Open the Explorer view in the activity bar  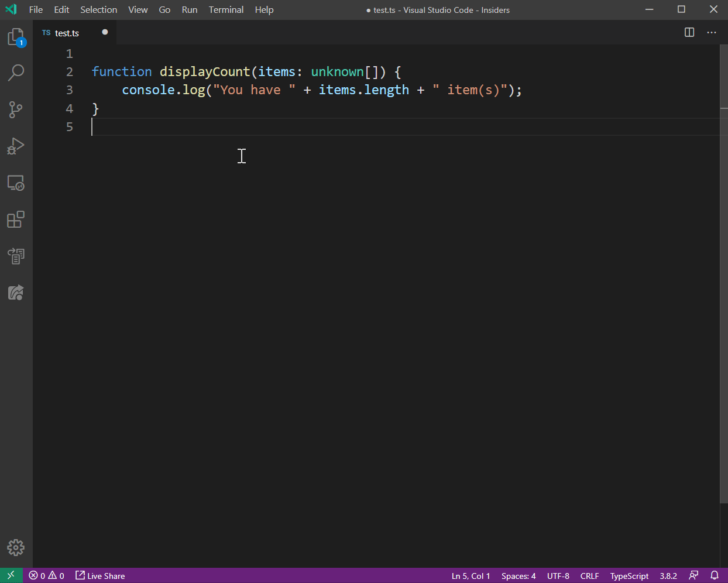16,36
